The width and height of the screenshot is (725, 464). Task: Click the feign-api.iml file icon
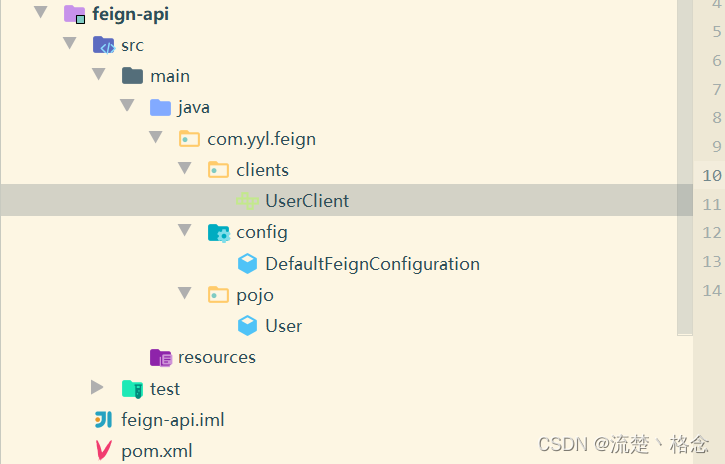click(103, 420)
